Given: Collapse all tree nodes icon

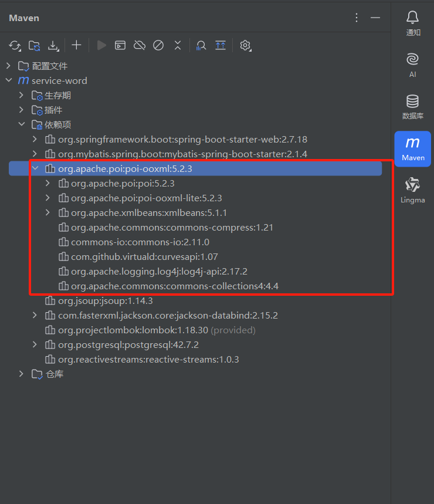Looking at the screenshot, I should coord(178,45).
